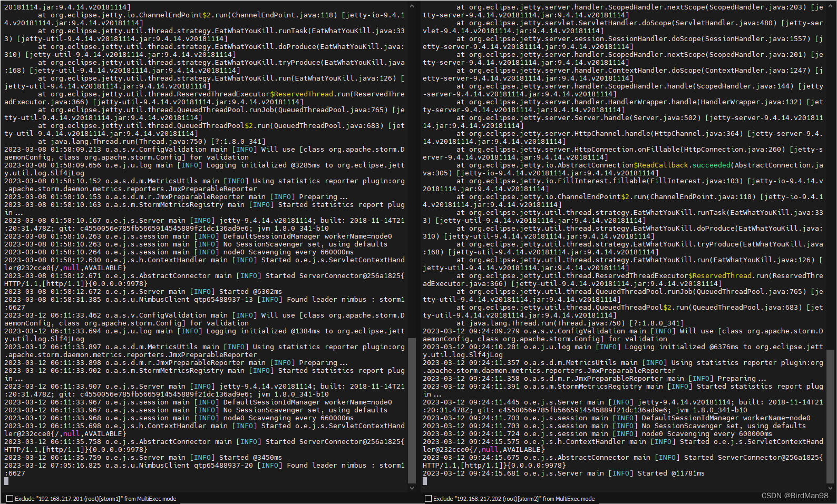
Task: Click the 'Started @6302ms' log line
Action: [x=143, y=291]
